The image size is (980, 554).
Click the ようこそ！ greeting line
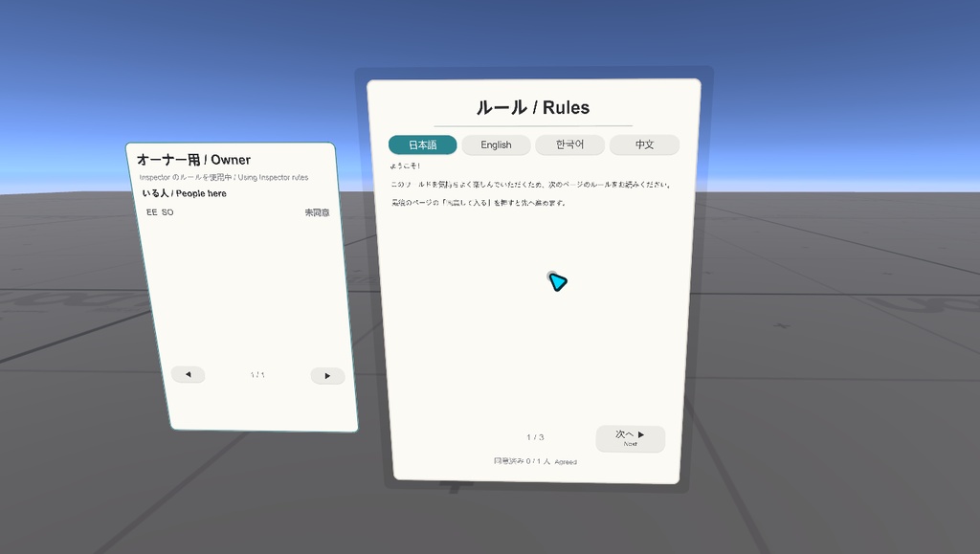(x=405, y=166)
